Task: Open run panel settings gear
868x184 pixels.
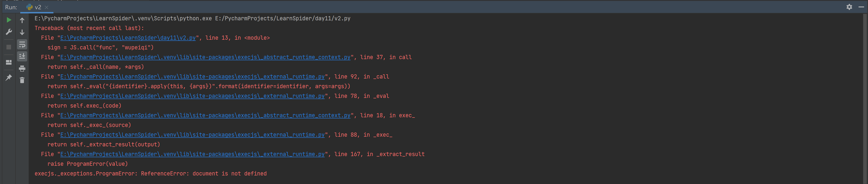Action: [x=849, y=7]
